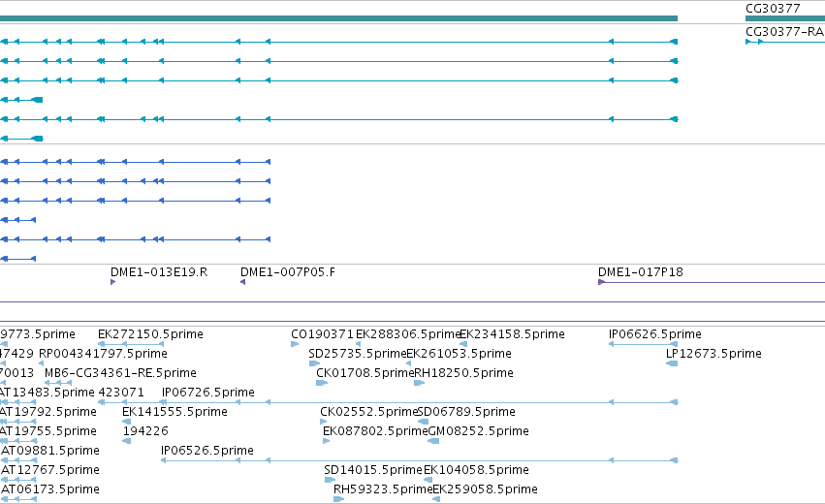Click the IP06726.5prime label
The width and height of the screenshot is (825, 504).
[207, 393]
